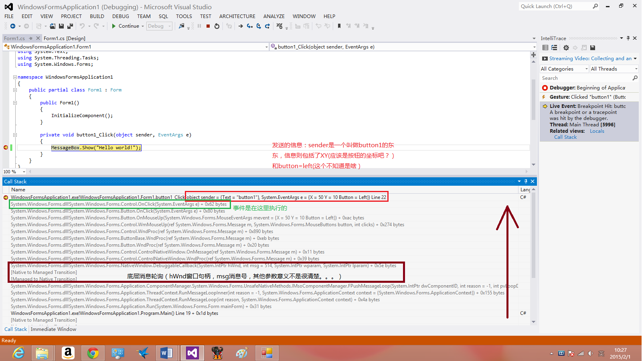Open the IntelliTrace window options dropdown arrow

tap(622, 38)
